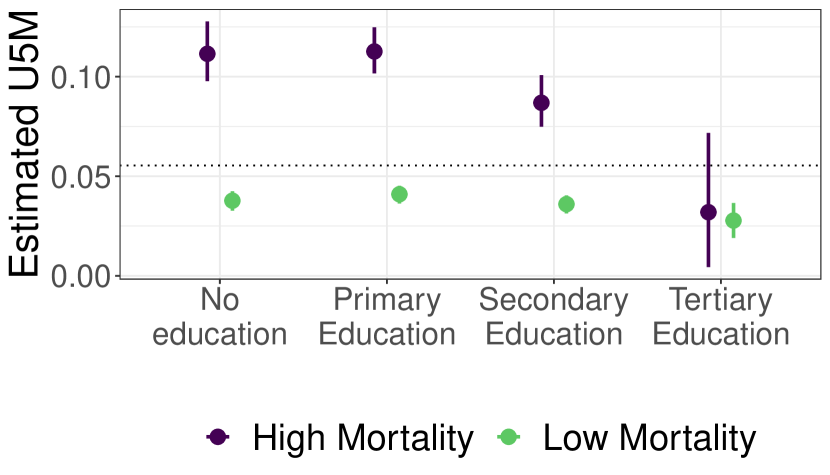Screen dimensions: 830x475
Task: Click the High Mortality legend label
Action: tap(363, 438)
